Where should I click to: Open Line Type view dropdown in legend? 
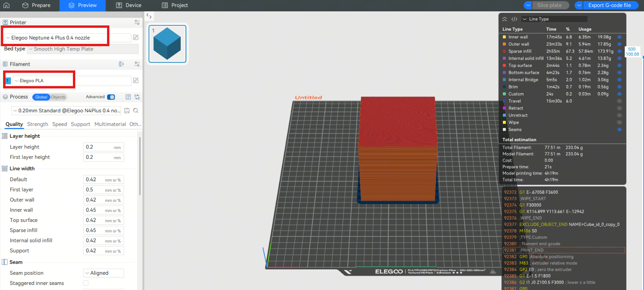pos(554,19)
